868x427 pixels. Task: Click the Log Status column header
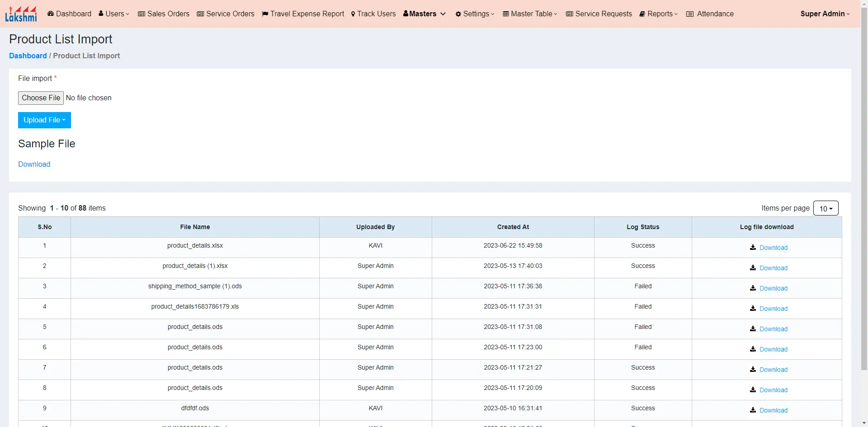click(x=643, y=227)
